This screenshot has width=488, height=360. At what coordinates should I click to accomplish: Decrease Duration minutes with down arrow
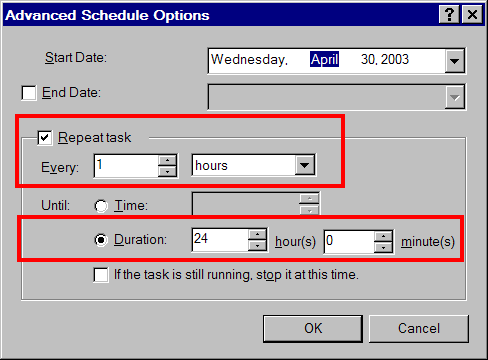[x=384, y=247]
